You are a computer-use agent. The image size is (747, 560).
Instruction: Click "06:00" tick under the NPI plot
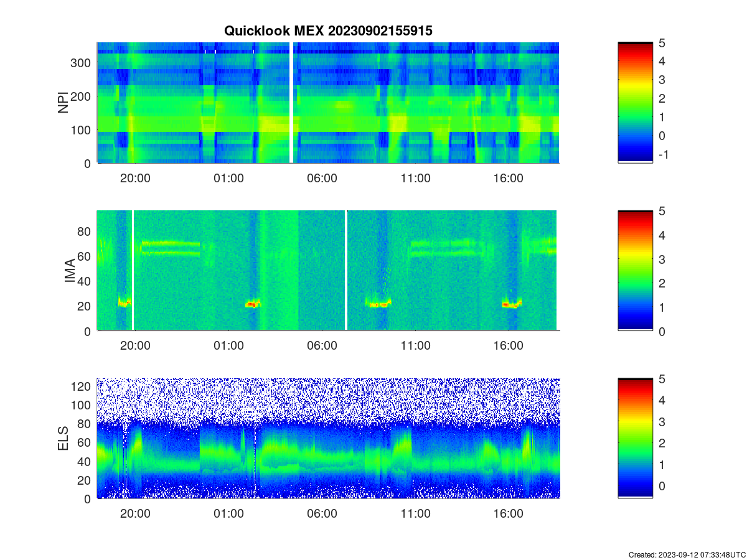point(322,178)
